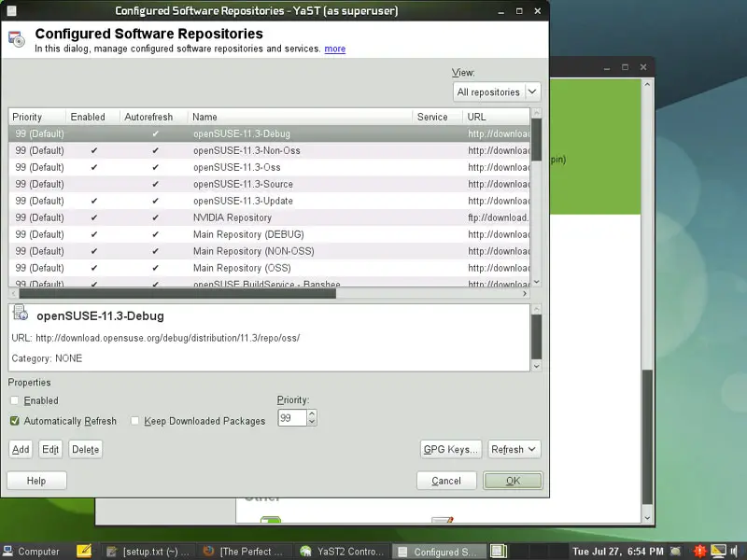
Task: Open the Computer menu in the panel
Action: coord(32,552)
